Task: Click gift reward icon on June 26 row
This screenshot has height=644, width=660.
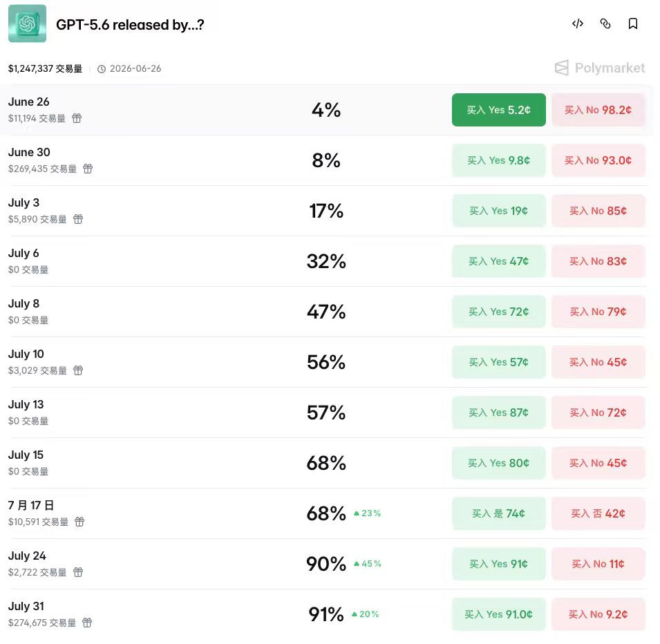Action: coord(77,118)
